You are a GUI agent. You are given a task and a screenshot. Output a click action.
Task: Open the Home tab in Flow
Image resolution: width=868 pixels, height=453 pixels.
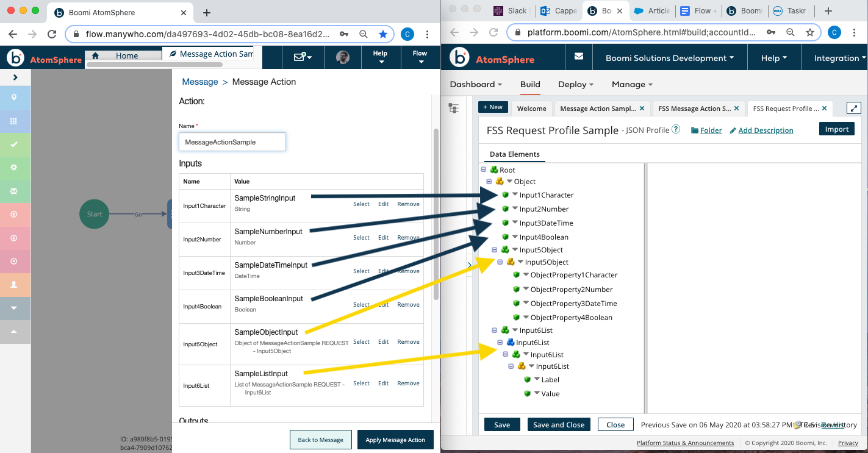point(123,55)
